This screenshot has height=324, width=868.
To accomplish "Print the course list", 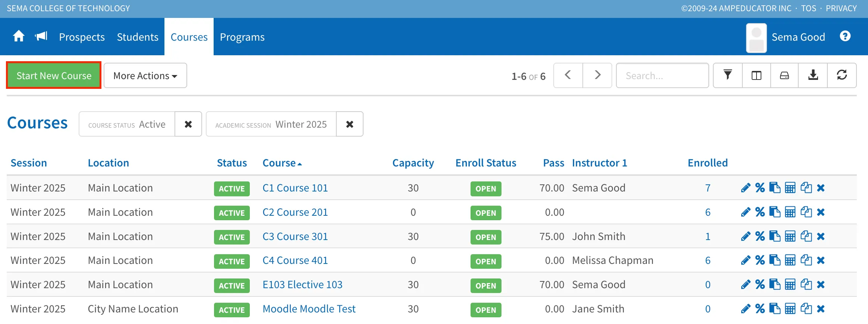I will pyautogui.click(x=784, y=75).
